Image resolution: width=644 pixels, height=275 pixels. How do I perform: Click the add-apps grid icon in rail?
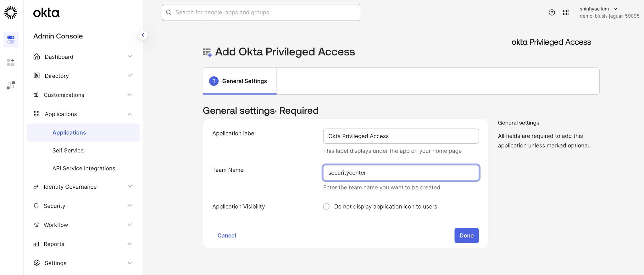11,62
